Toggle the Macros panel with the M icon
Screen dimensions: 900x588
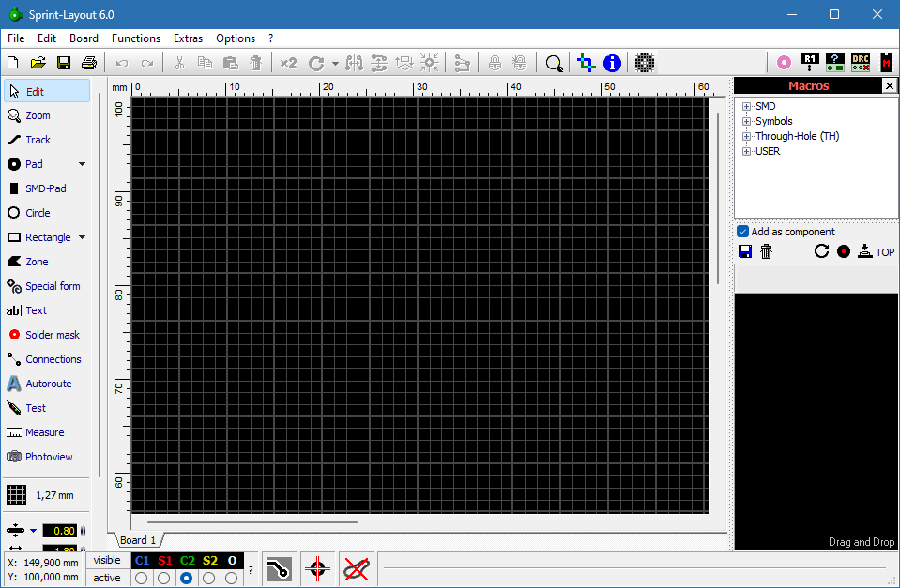887,62
